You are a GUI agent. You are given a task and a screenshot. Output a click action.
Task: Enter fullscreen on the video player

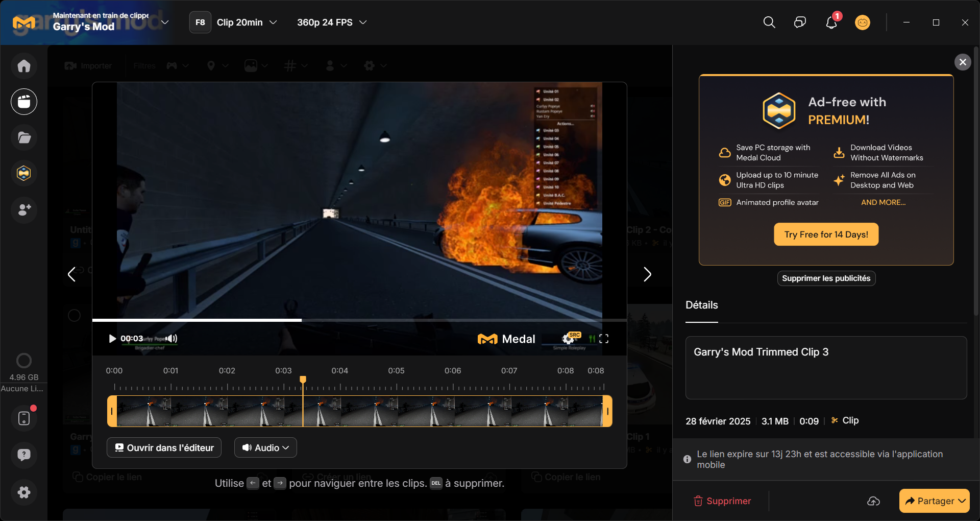click(604, 339)
